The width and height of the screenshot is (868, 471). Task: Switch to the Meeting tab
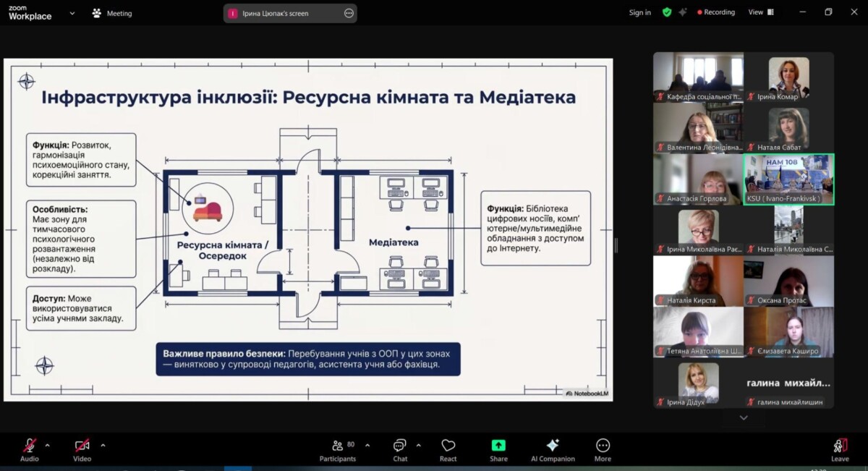coord(112,13)
